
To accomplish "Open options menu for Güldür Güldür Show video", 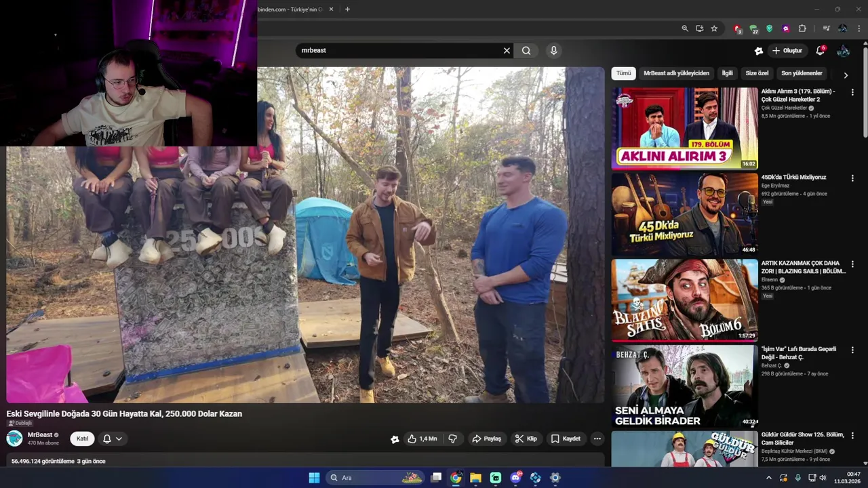I will (x=852, y=436).
